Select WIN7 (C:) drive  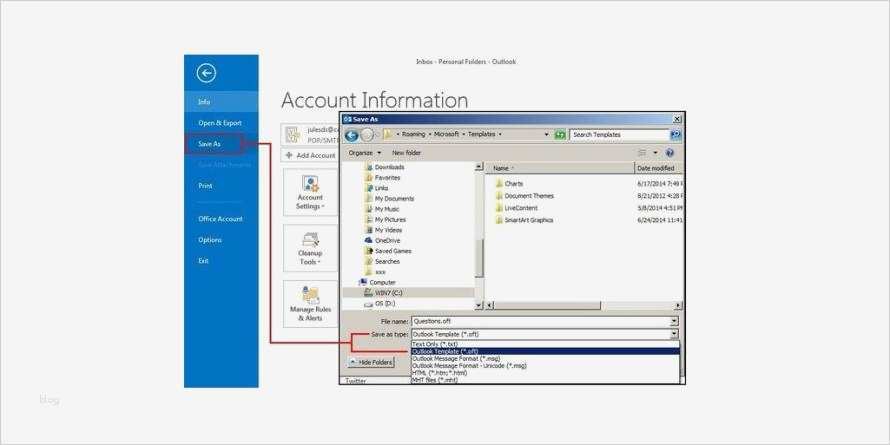[x=388, y=293]
